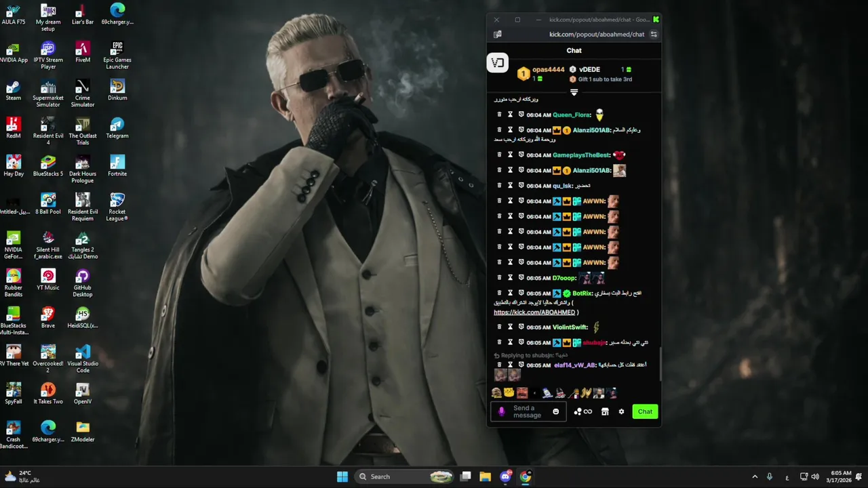
Task: Open Task View on the taskbar
Action: (x=466, y=476)
